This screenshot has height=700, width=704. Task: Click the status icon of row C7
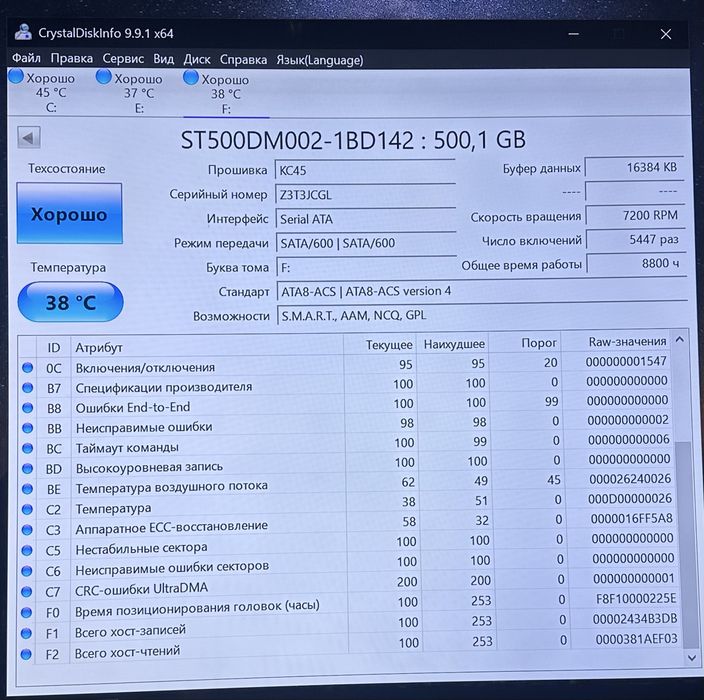(x=26, y=592)
